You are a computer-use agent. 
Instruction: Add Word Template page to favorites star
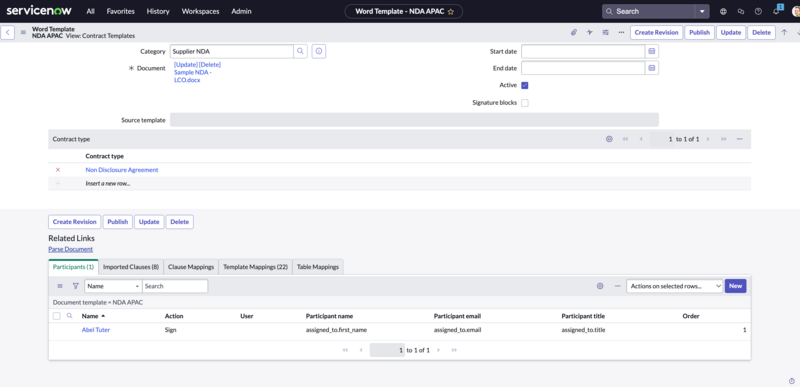[451, 12]
